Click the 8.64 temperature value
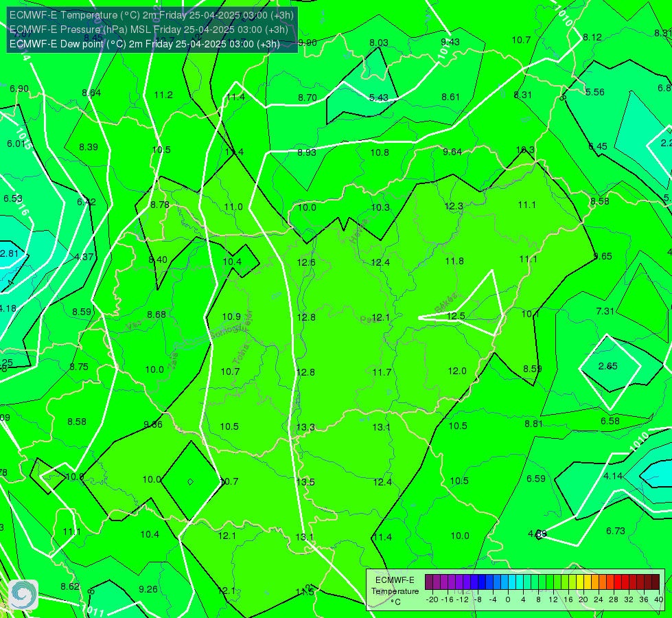672x618 pixels. 91,93
